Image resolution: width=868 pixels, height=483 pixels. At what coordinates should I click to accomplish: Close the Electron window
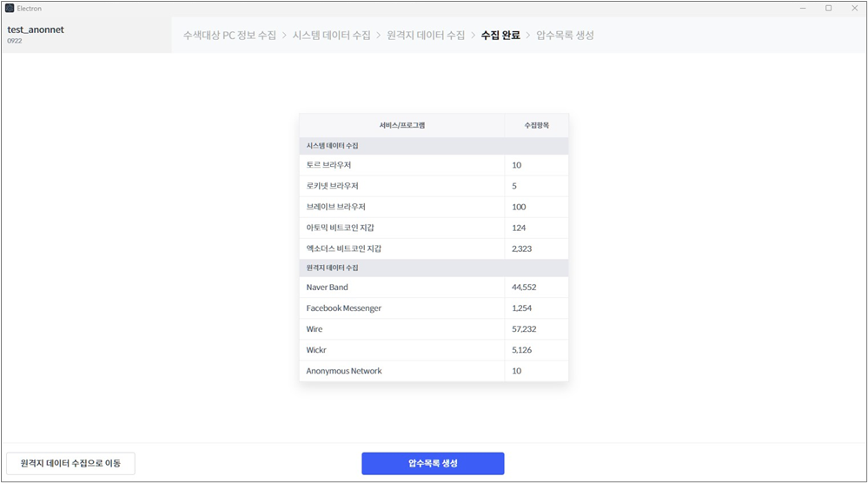[853, 8]
